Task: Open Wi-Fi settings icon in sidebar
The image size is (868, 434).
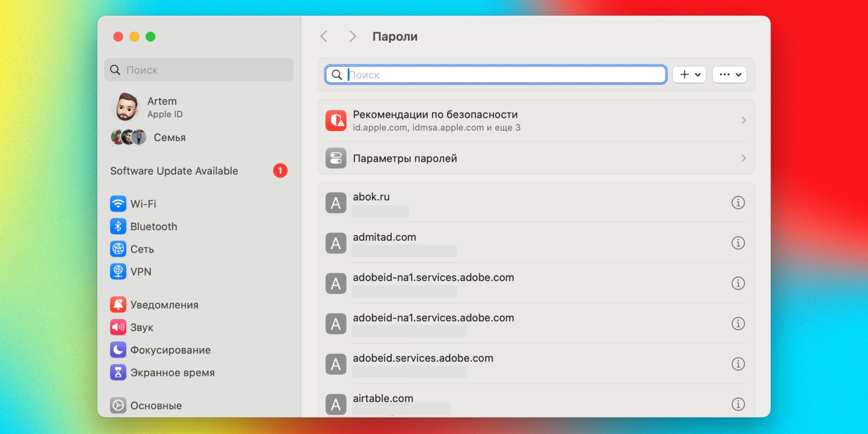Action: click(x=118, y=204)
